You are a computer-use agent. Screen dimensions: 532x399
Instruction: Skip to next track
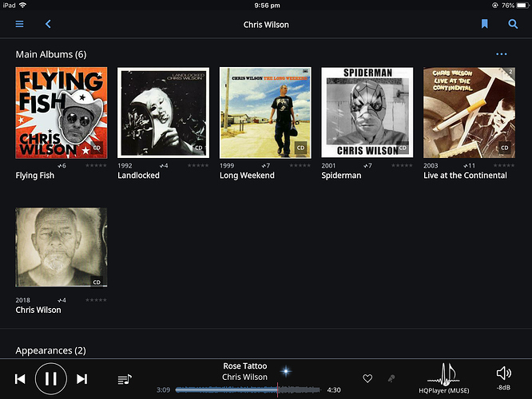coord(81,379)
